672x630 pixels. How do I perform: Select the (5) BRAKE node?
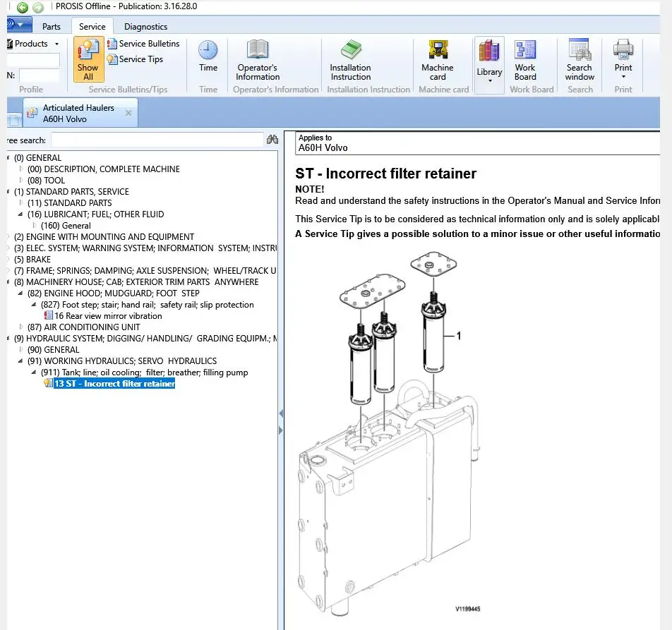click(32, 260)
